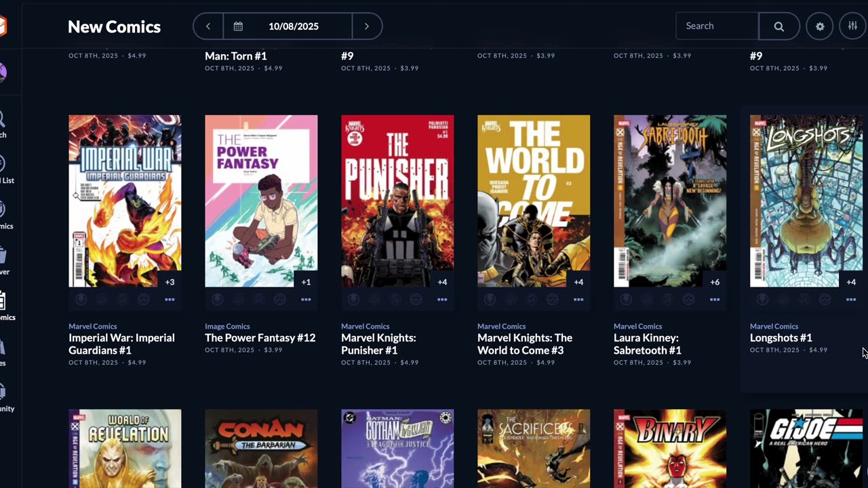Toggle collection icon under The Punisher cover
Image resolution: width=868 pixels, height=488 pixels.
click(374, 300)
